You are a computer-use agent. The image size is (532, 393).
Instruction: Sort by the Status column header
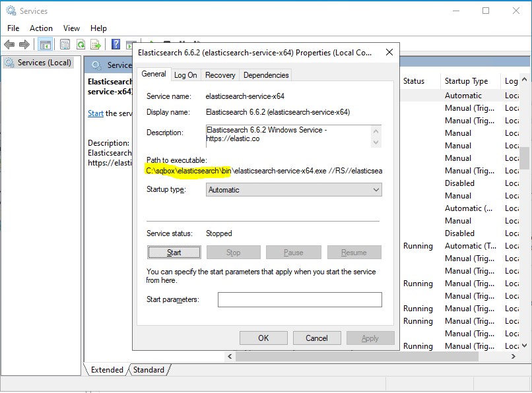pos(420,81)
